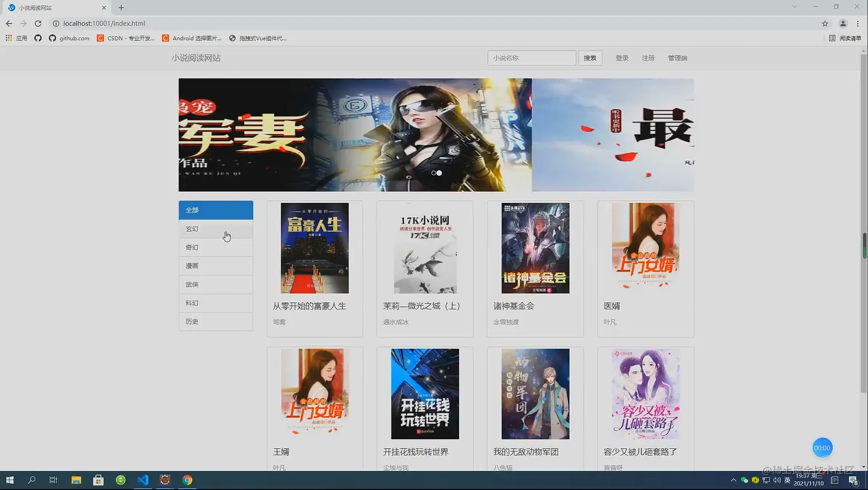Open the Windows Start menu
868x490 pixels.
pyautogui.click(x=10, y=480)
